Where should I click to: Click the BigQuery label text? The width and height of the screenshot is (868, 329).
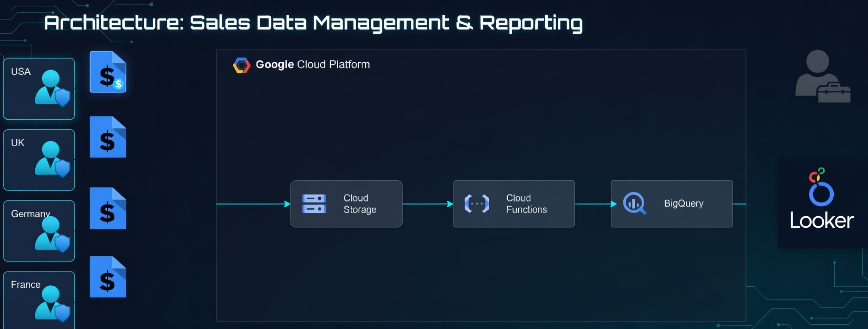pyautogui.click(x=684, y=204)
